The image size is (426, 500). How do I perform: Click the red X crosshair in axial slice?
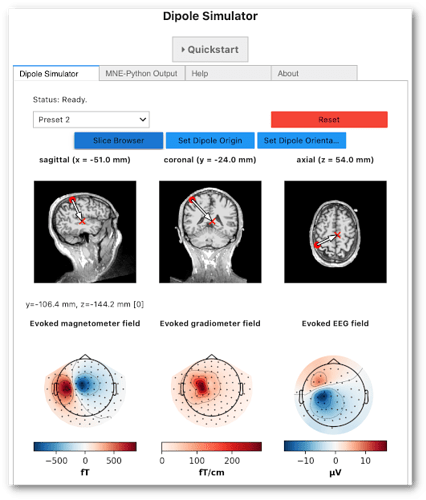tap(337, 235)
